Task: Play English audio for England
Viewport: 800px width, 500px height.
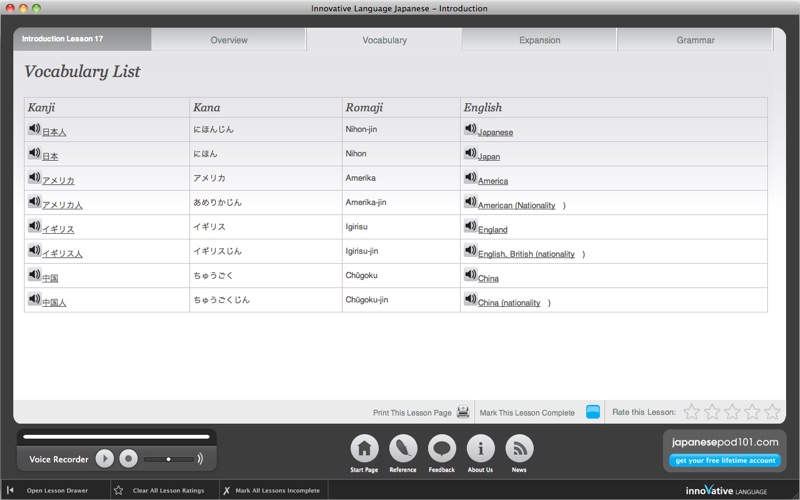Action: 470,226
